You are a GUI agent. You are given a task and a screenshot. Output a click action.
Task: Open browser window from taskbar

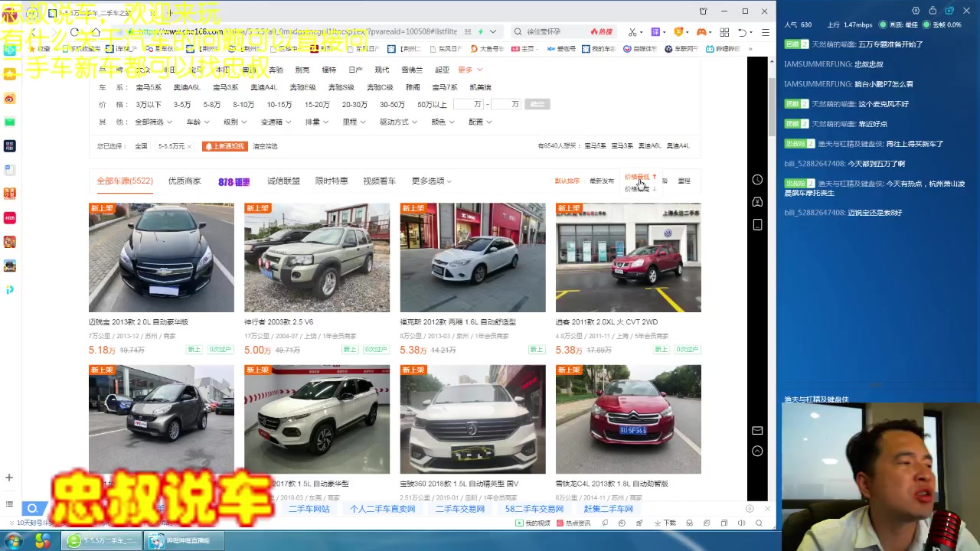[101, 541]
